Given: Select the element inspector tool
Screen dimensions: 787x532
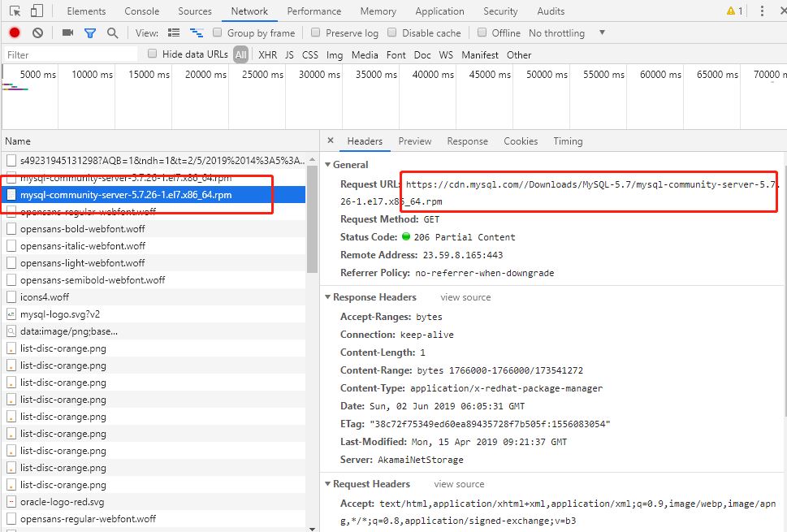Looking at the screenshot, I should (15, 11).
